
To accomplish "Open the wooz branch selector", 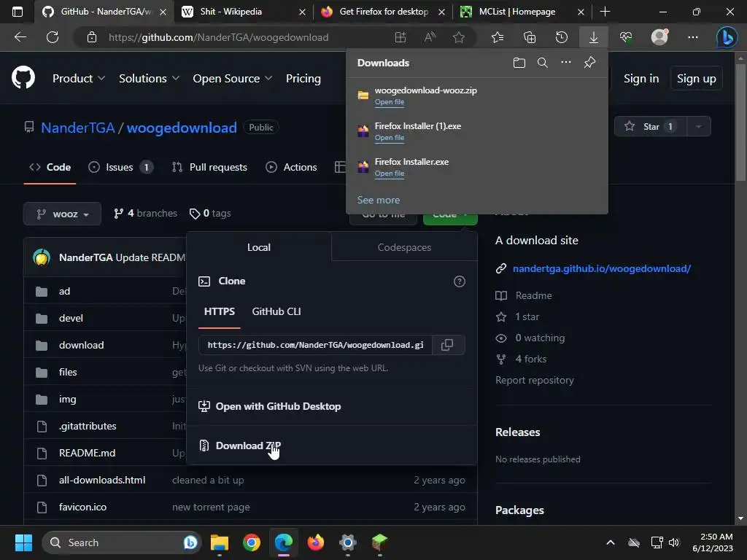I will (63, 214).
